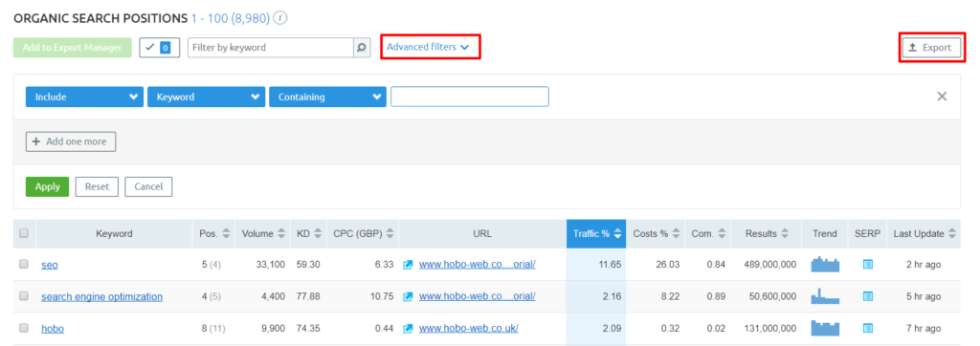980x346 pixels.
Task: Open external link icon for seo row
Action: (408, 265)
